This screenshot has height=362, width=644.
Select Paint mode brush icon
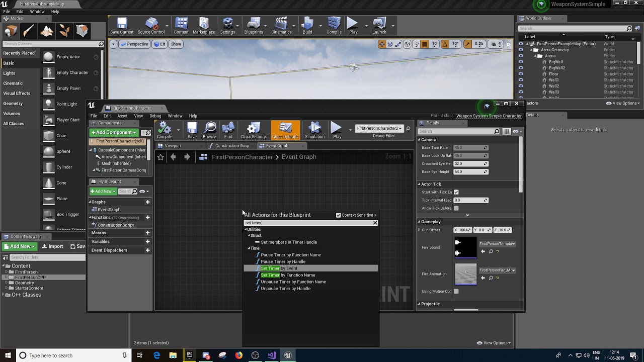(x=28, y=32)
